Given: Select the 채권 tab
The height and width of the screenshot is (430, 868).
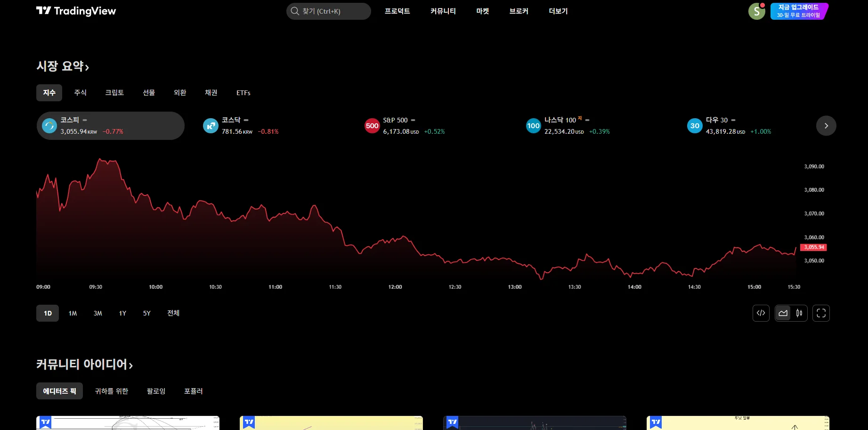Looking at the screenshot, I should point(211,93).
